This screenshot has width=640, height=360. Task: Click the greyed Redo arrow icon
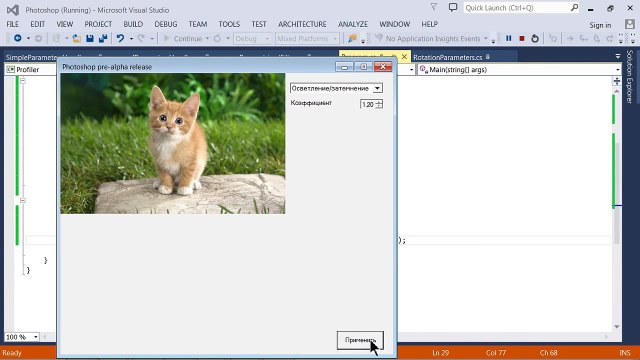[x=141, y=39]
